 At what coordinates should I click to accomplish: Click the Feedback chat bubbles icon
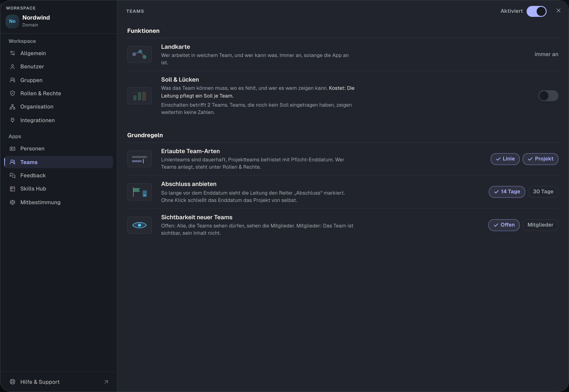[x=13, y=175]
